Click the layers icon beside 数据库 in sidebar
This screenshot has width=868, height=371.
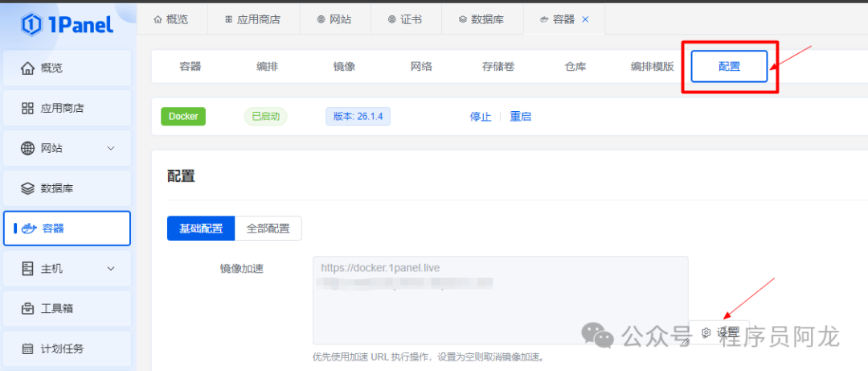(x=27, y=188)
